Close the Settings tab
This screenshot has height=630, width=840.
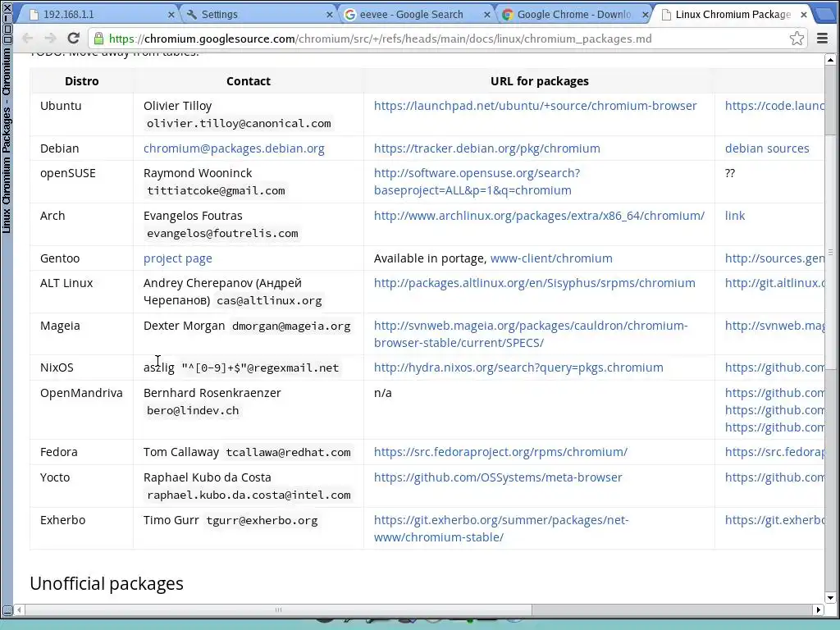coord(330,15)
